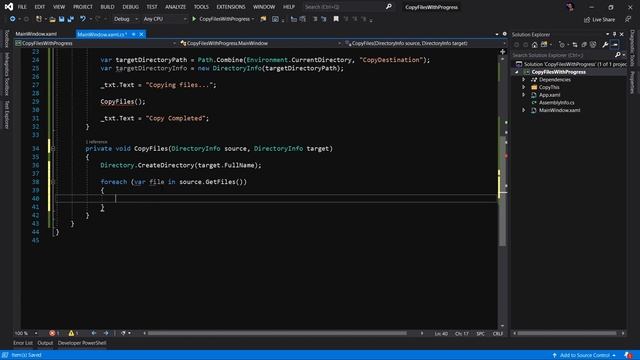Toggle the preview selected items button
This screenshot has height=360, width=640.
coord(615,45)
